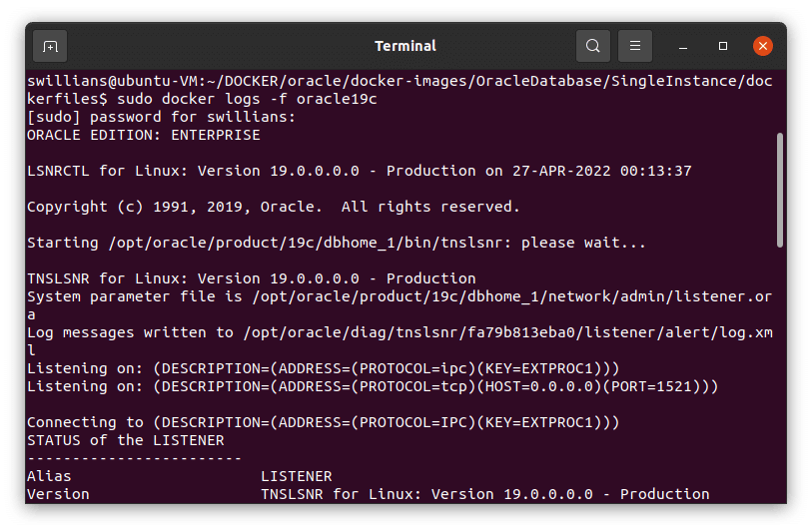Image resolution: width=812 pixels, height=532 pixels.
Task: Open the hamburger menu
Action: pos(635,46)
